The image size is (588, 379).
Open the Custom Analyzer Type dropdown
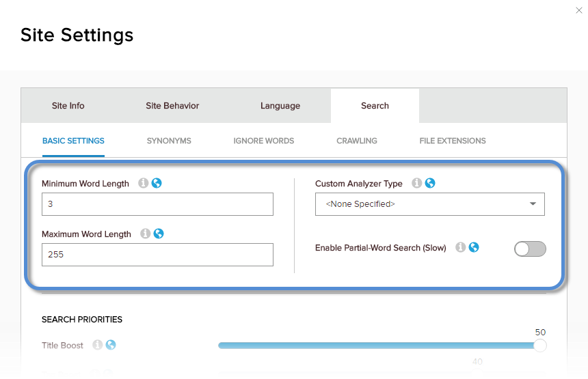click(430, 204)
